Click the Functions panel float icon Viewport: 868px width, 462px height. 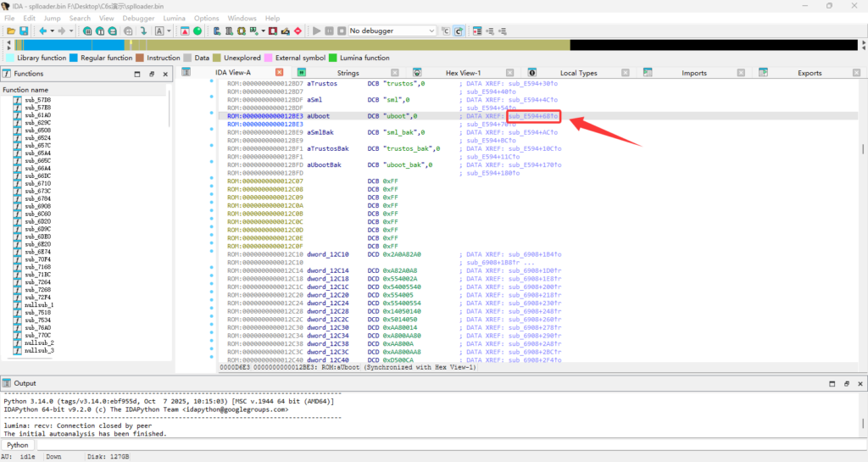151,74
